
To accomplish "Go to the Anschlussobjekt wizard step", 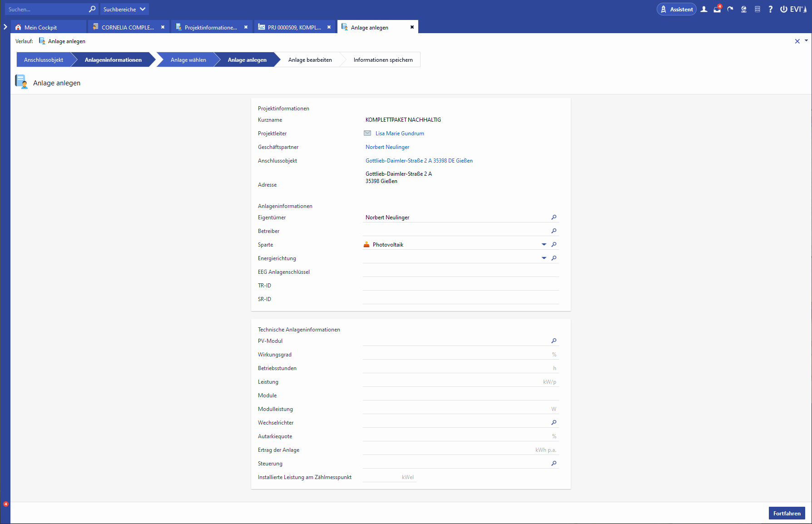I will (x=44, y=60).
